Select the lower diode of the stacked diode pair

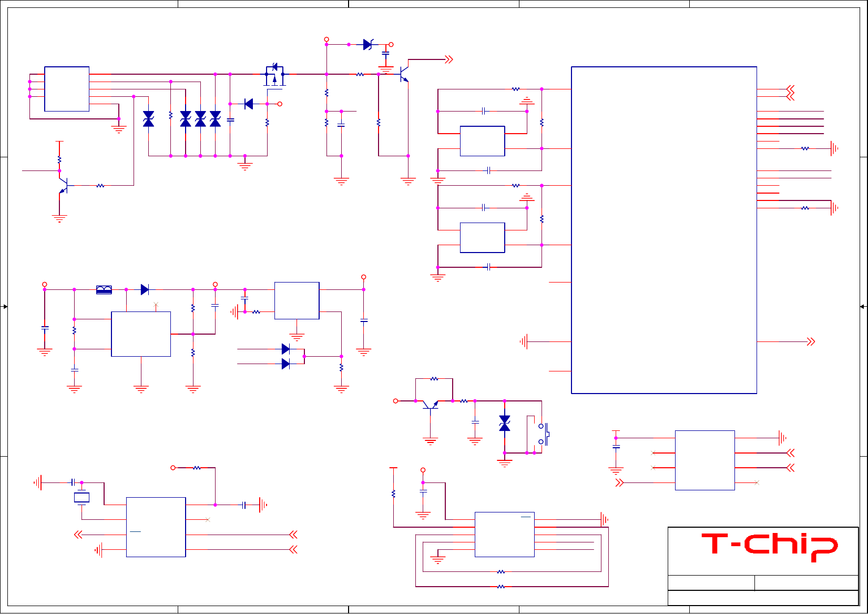coord(285,364)
